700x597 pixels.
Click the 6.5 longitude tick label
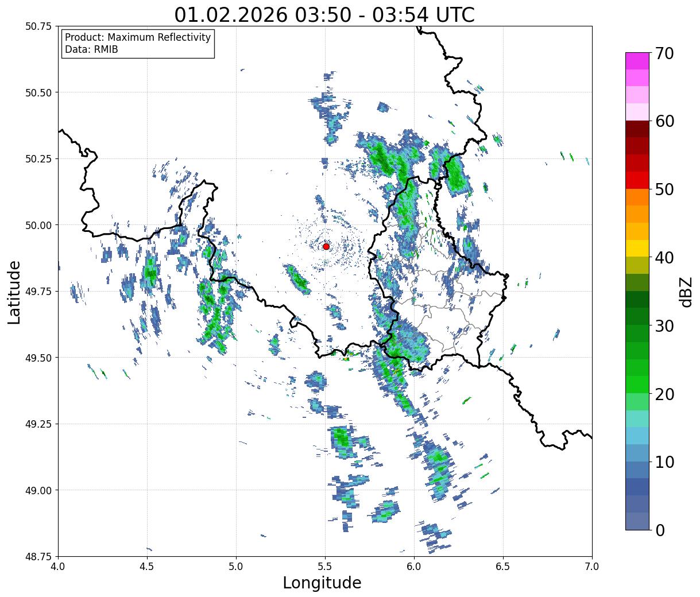(503, 566)
